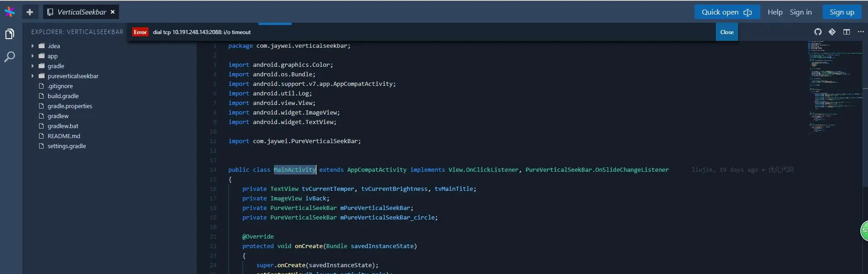Expand the .idea folder

[32, 46]
